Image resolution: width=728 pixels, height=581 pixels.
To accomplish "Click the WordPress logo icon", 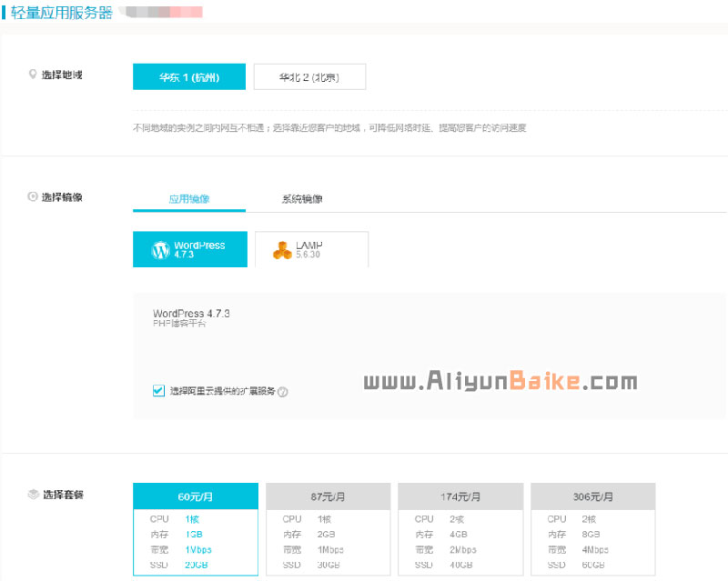I will pyautogui.click(x=161, y=250).
